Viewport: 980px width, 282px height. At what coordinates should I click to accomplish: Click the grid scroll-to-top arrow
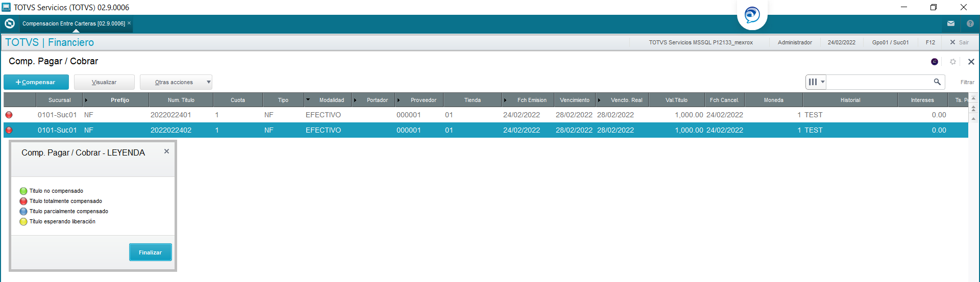tap(973, 98)
